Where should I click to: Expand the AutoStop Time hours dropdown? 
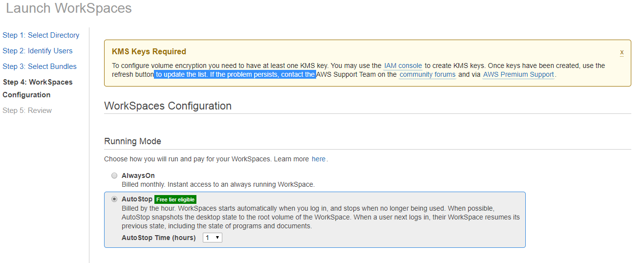pos(213,238)
